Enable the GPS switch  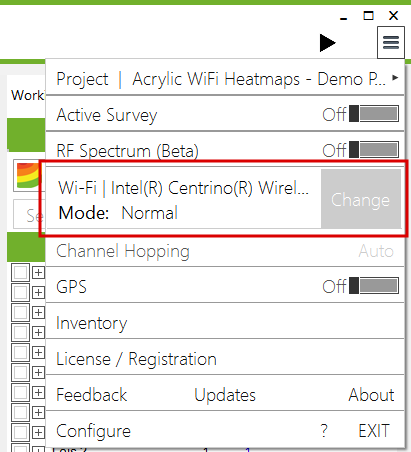[x=374, y=286]
